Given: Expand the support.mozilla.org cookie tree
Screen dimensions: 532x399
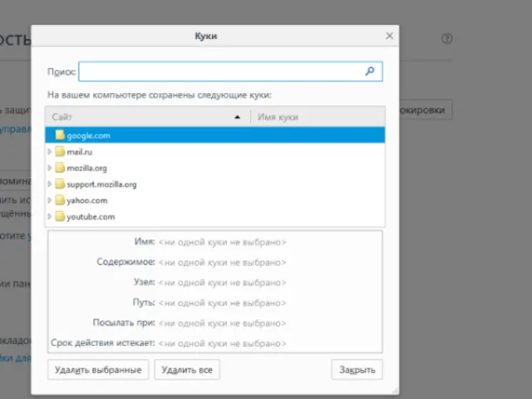Looking at the screenshot, I should coord(50,185).
